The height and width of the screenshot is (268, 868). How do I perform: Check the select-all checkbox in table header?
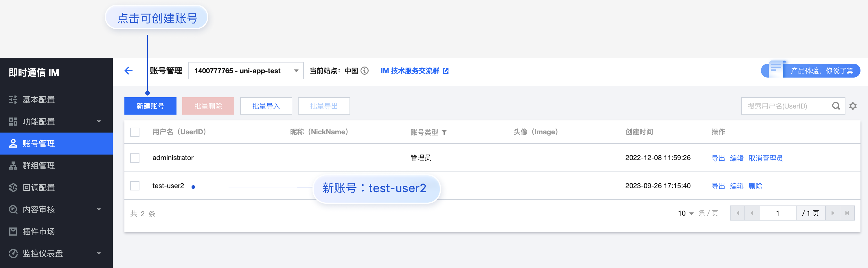135,132
